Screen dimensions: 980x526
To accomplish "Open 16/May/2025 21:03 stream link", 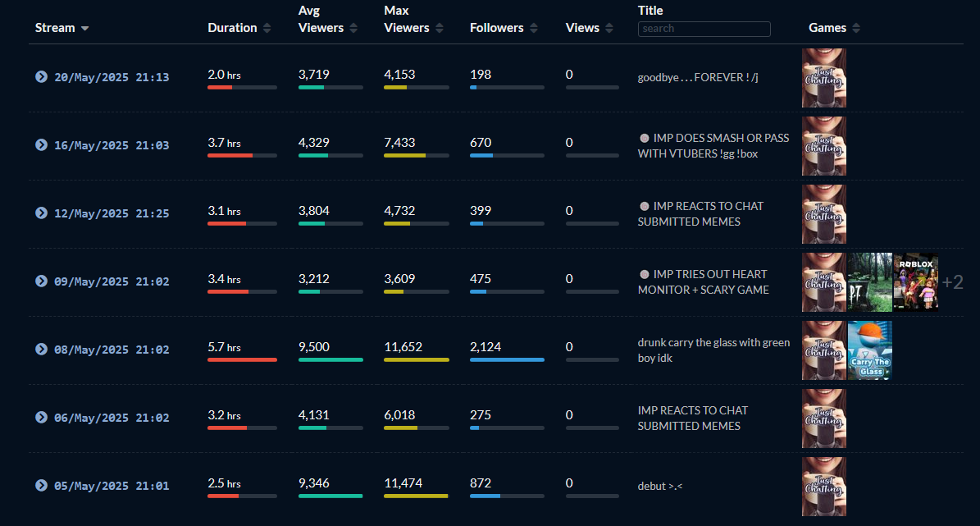I will coord(112,146).
